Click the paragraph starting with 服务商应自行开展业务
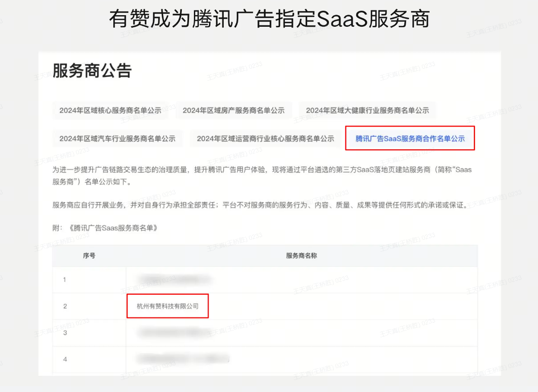538x392 pixels. point(260,205)
